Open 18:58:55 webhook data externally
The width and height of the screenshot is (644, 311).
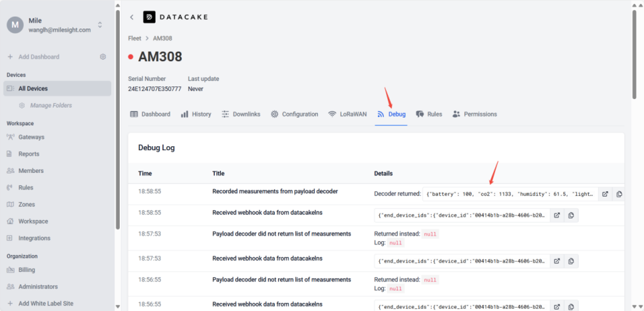[557, 215]
